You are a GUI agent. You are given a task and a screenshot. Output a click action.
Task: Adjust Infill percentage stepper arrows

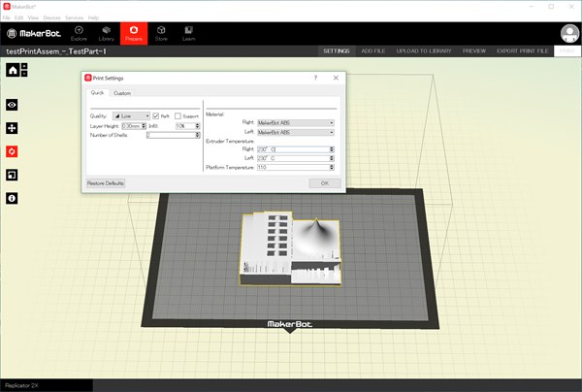point(198,126)
